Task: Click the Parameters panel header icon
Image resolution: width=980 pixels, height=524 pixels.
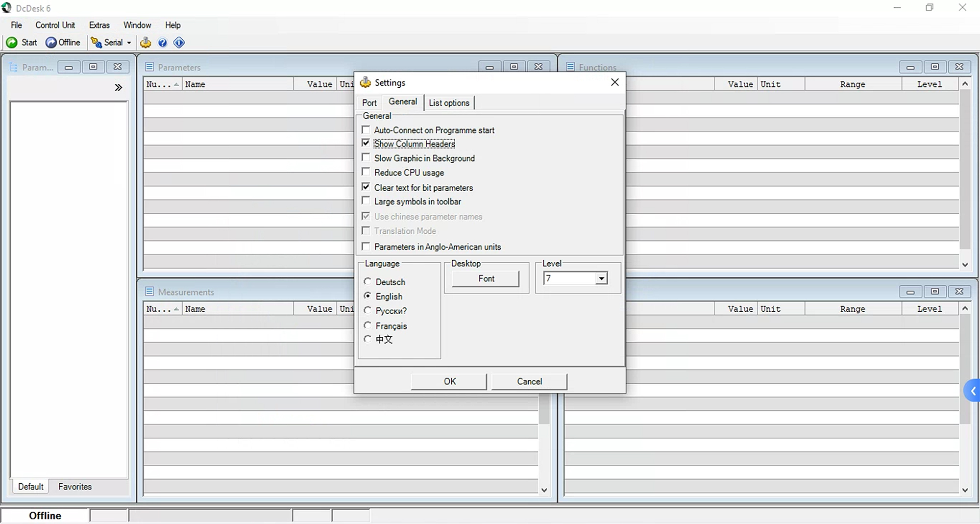Action: (x=149, y=67)
